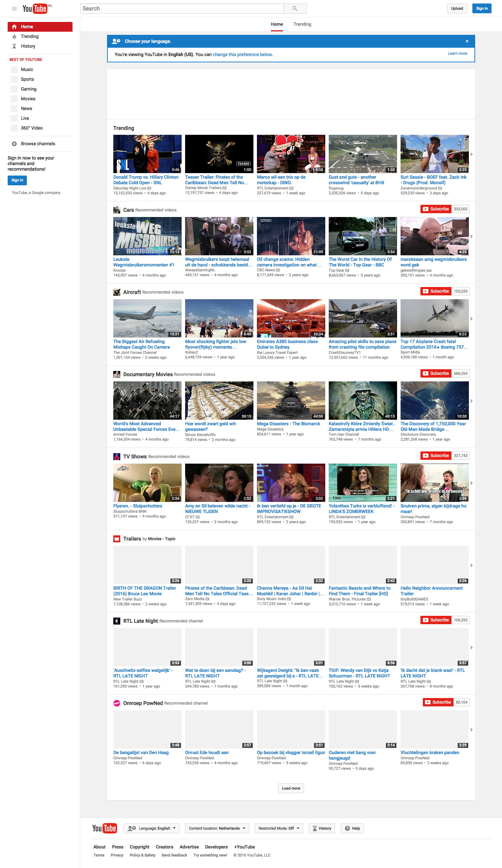
Task: Click the Cars channel avatar icon
Action: [117, 210]
